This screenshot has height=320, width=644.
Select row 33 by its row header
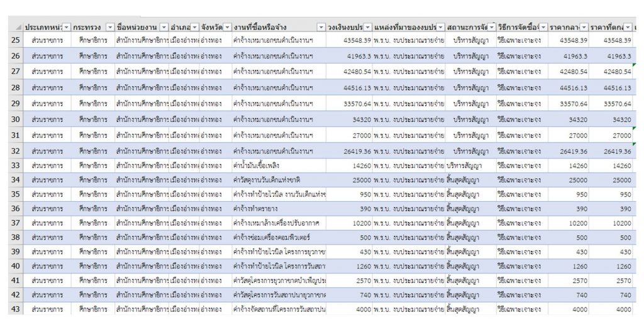(x=15, y=165)
